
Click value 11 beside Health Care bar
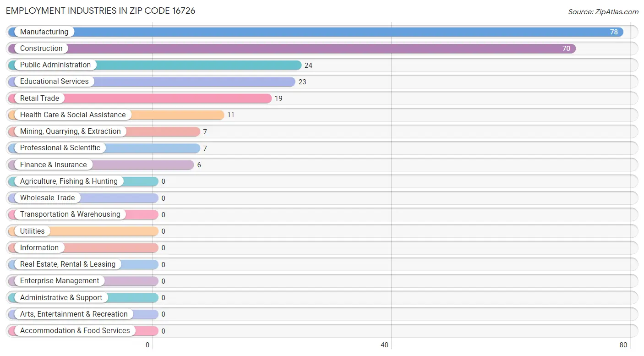(x=231, y=115)
